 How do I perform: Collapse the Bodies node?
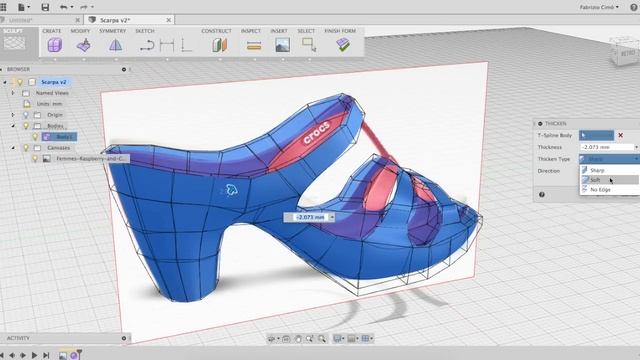point(13,126)
